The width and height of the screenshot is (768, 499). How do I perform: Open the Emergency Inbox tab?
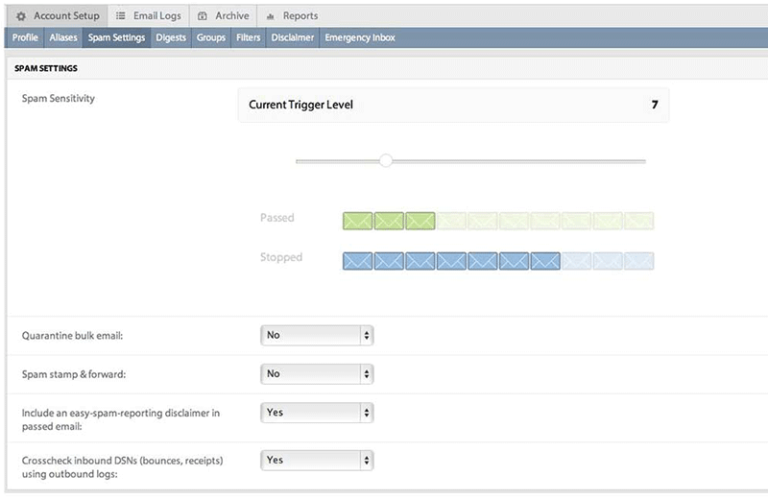[360, 38]
